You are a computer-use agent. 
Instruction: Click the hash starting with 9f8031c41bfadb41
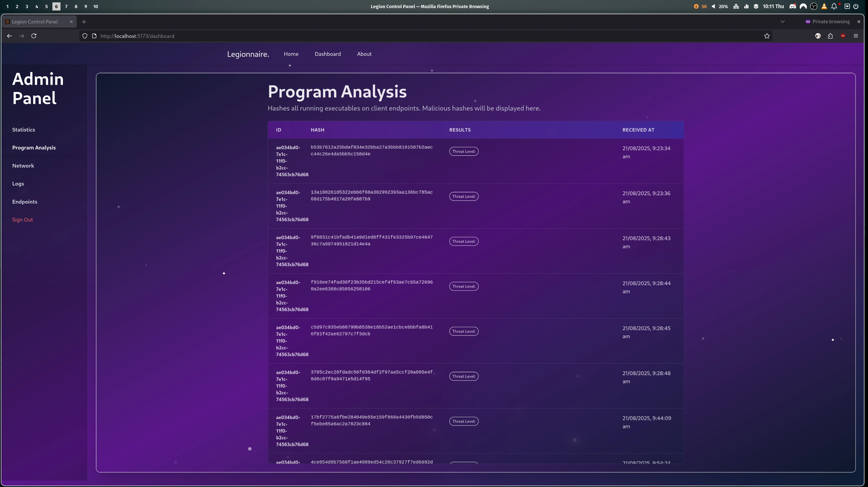(372, 241)
